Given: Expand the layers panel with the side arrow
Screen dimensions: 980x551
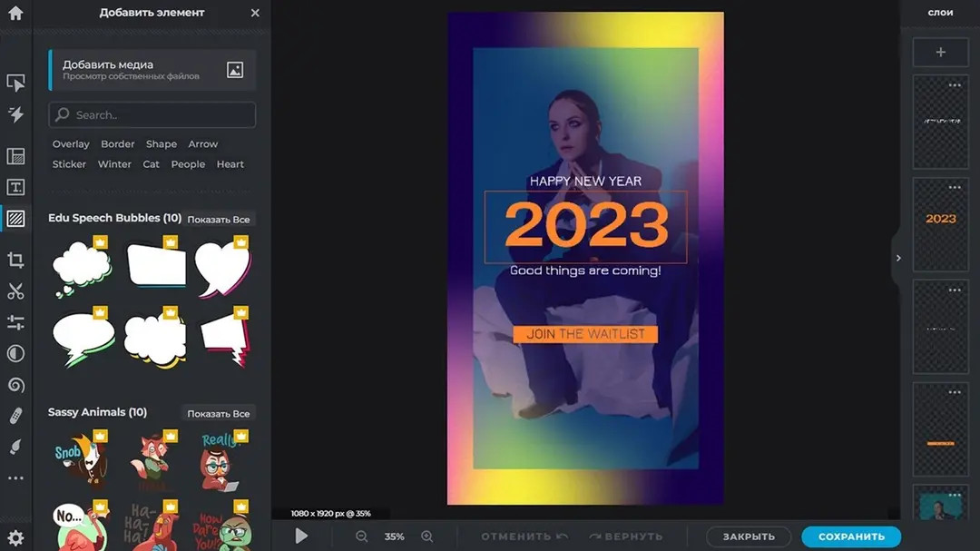Looking at the screenshot, I should pos(898,258).
